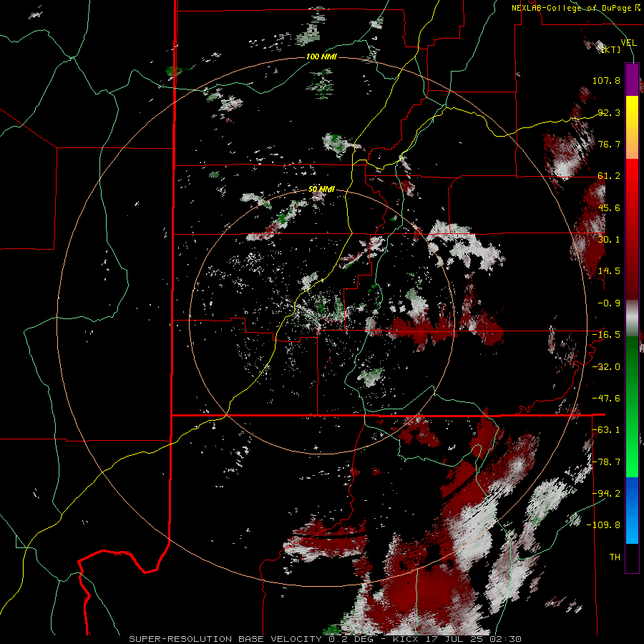Click the -0.9 velocity scale value
This screenshot has width=644, height=644.
609,303
